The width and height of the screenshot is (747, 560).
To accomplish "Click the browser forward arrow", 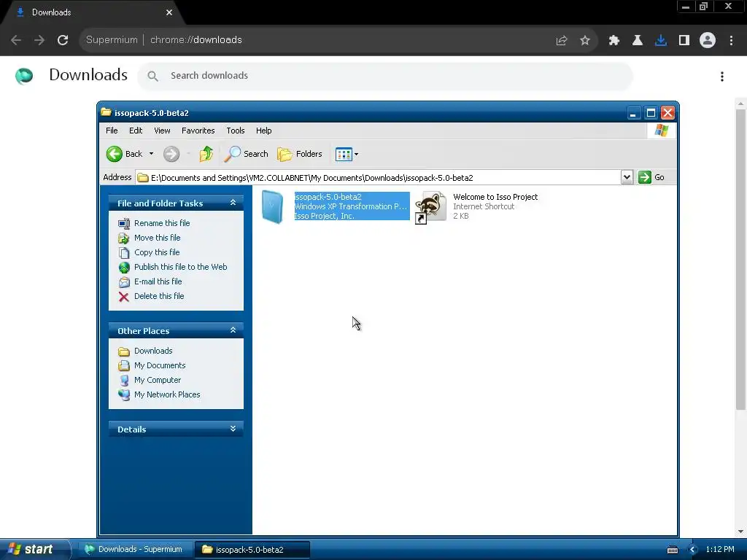I will point(39,40).
